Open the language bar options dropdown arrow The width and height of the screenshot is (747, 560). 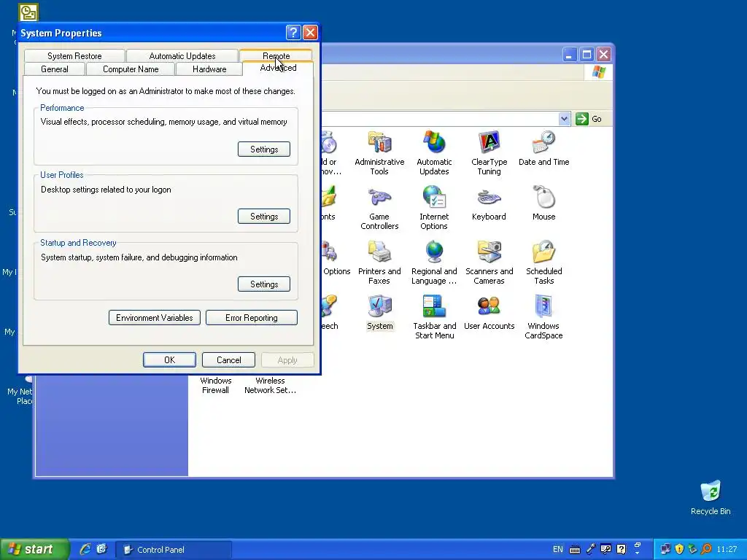(637, 553)
